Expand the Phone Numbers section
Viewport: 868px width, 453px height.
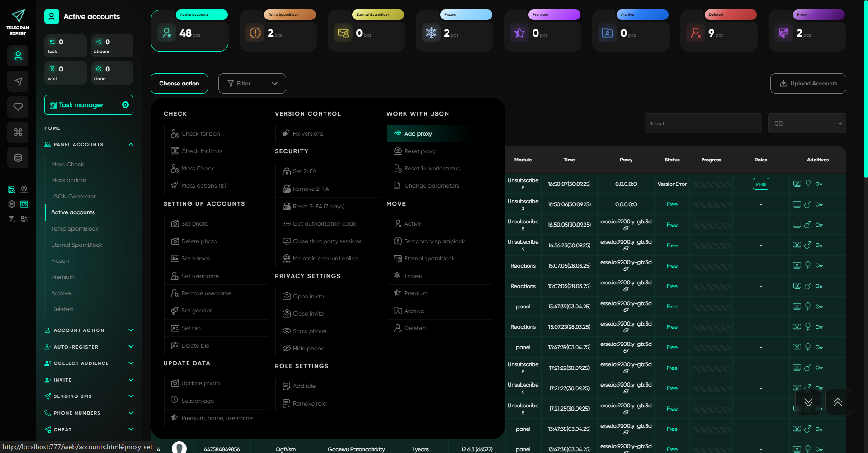pyautogui.click(x=89, y=413)
